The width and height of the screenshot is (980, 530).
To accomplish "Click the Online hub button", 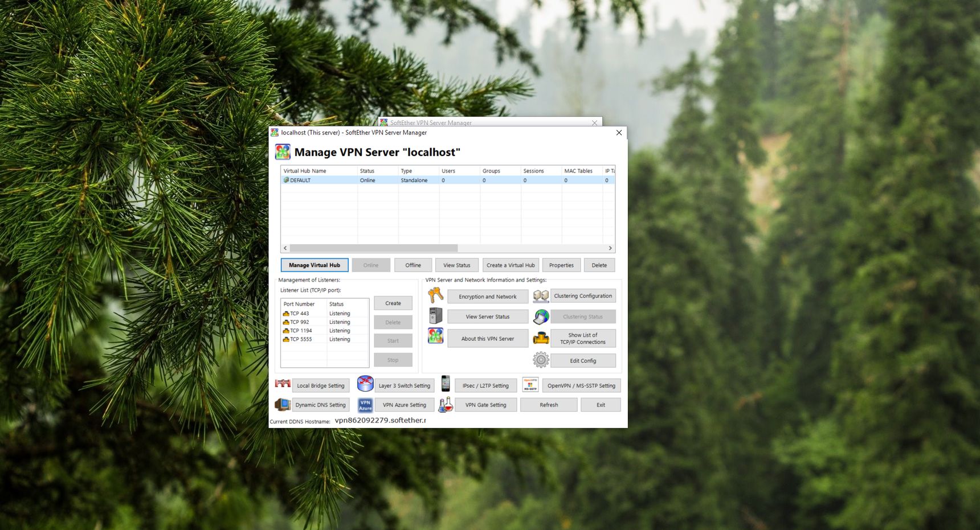I will [x=371, y=265].
